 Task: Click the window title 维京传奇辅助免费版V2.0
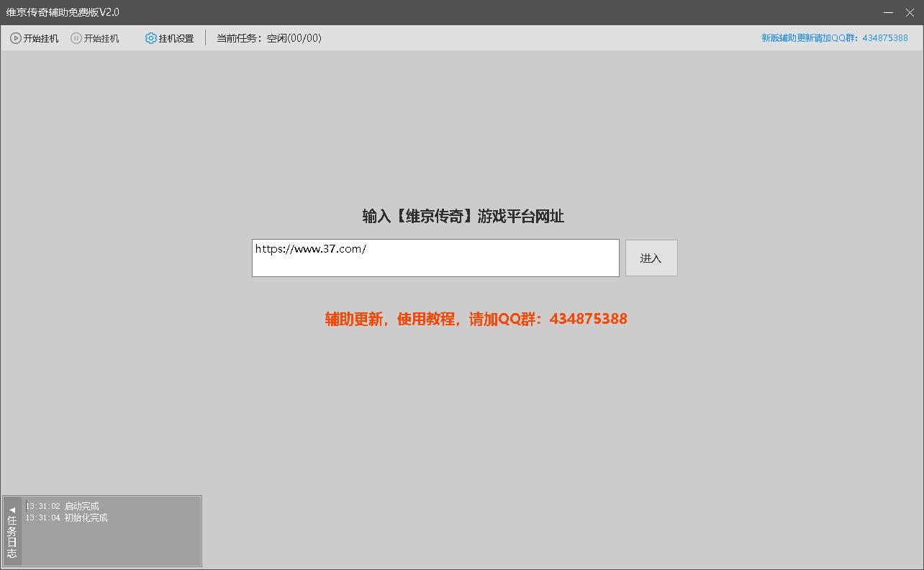63,12
